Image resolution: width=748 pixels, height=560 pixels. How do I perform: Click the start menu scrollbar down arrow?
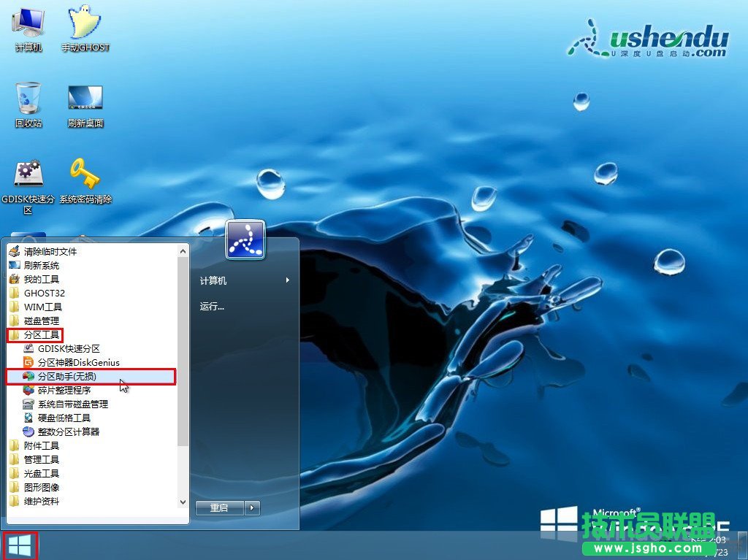pos(183,502)
